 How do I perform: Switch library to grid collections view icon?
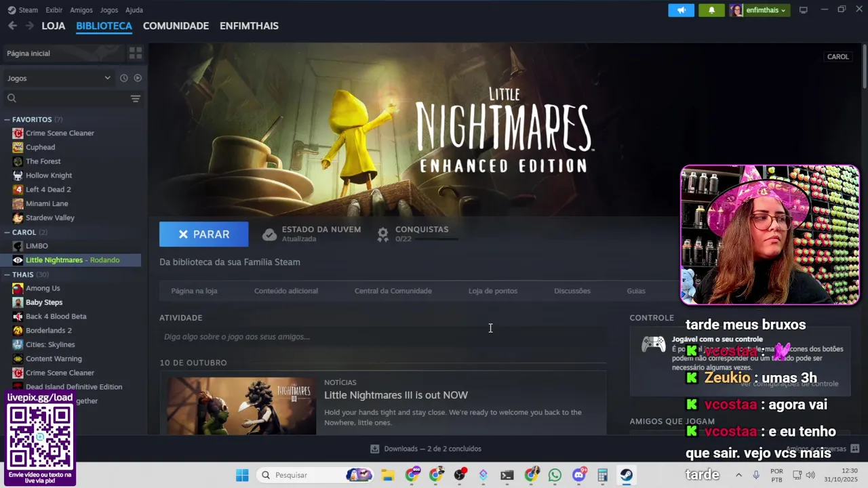[x=136, y=53]
